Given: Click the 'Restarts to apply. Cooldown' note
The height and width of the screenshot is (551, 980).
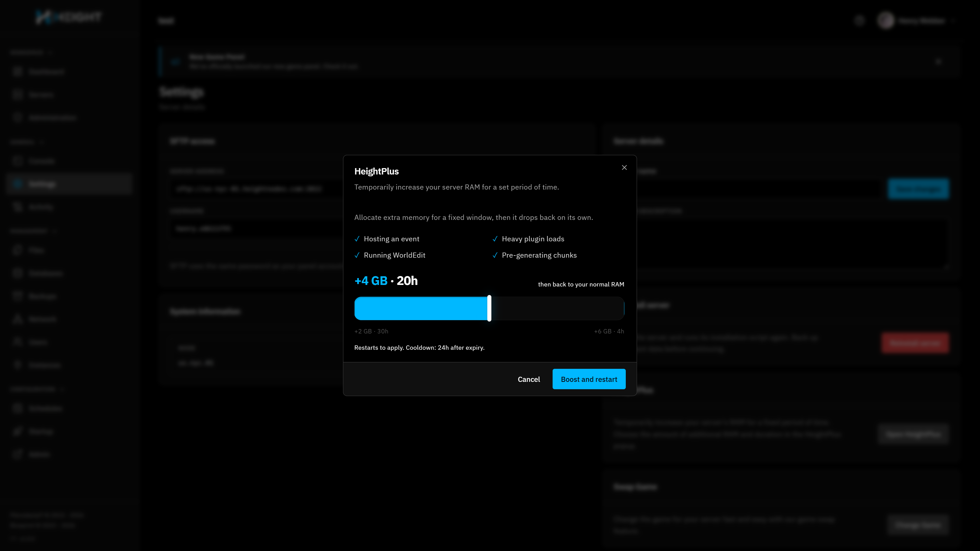Looking at the screenshot, I should [x=419, y=347].
